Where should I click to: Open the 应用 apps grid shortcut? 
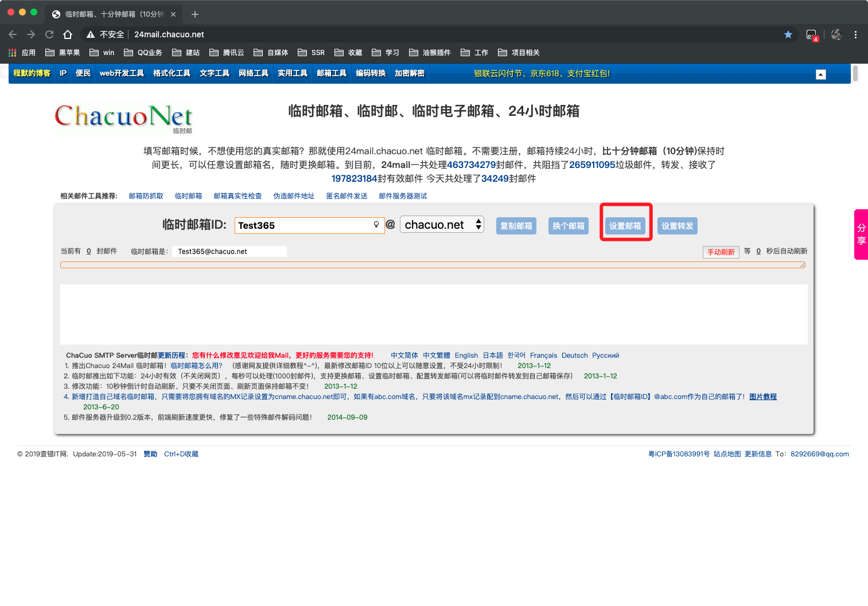pos(22,53)
